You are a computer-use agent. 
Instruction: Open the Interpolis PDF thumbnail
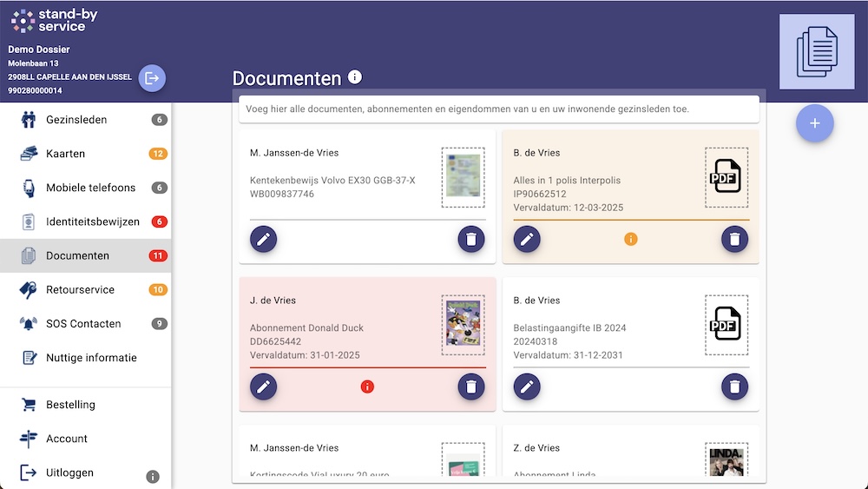click(727, 177)
